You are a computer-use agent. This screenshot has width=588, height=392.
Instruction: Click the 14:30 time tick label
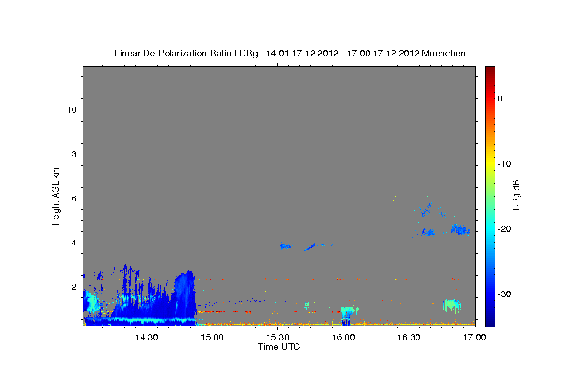click(x=146, y=337)
